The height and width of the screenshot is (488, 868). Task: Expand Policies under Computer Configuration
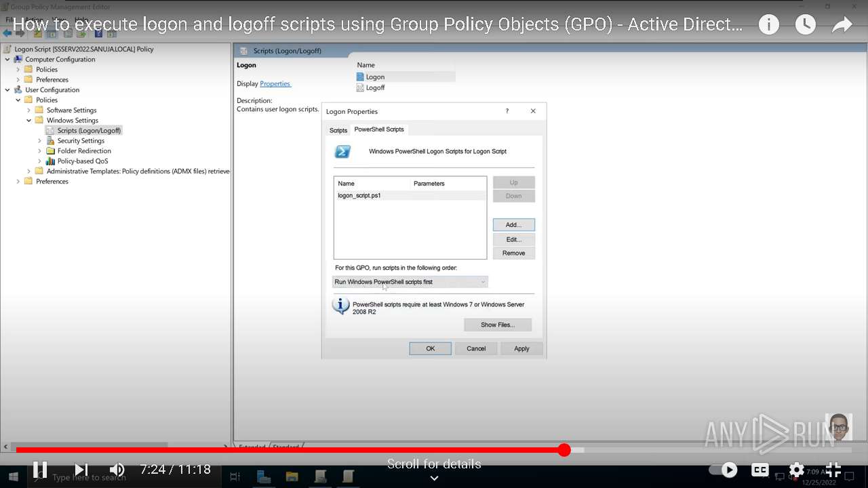[x=18, y=69]
